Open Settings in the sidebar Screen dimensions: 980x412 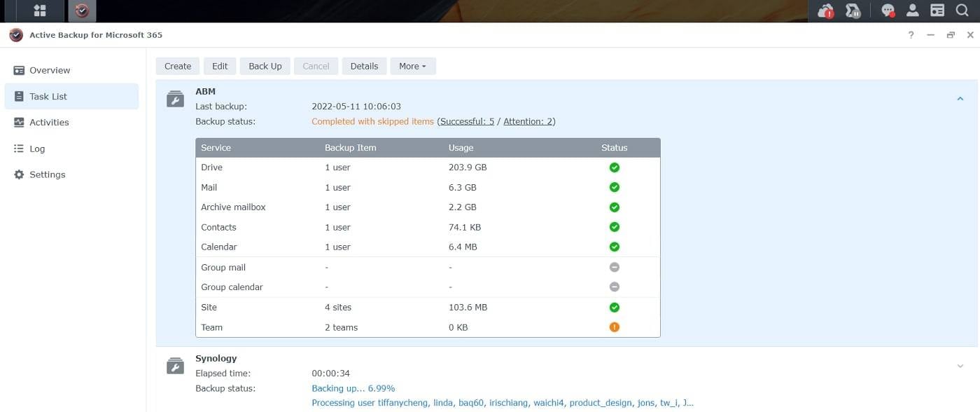(71, 174)
